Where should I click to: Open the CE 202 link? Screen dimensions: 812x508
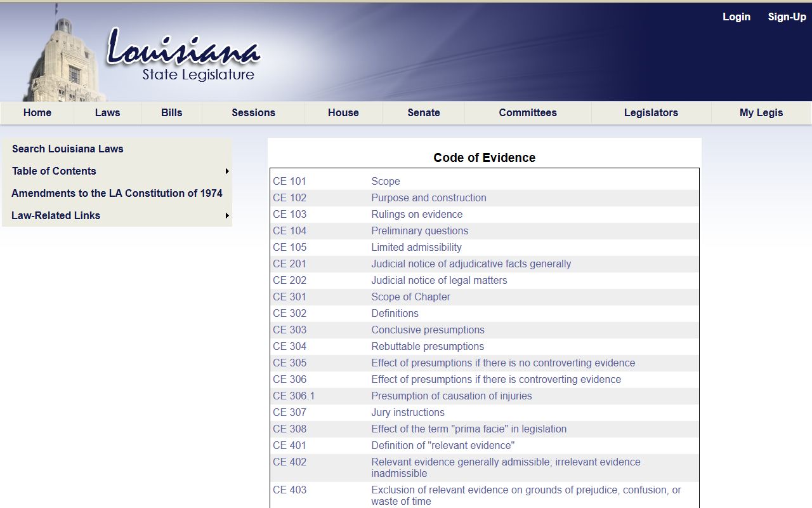click(289, 281)
